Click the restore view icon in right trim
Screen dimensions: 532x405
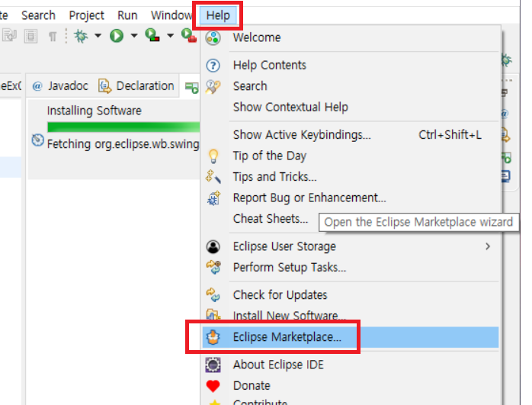tap(505, 93)
